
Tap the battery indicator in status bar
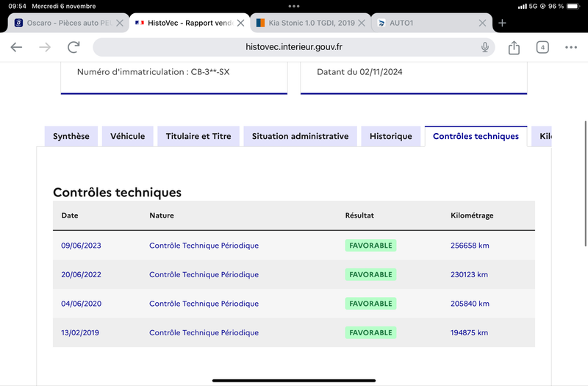point(573,6)
